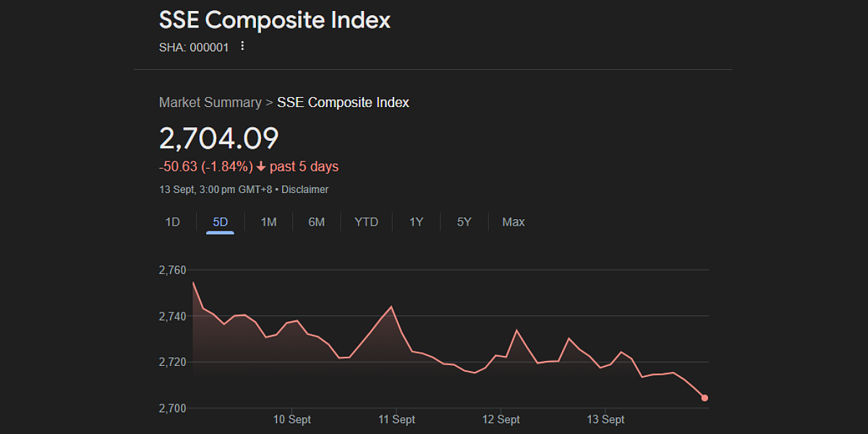The width and height of the screenshot is (868, 434).
Task: Switch chart to the 1D range
Action: pyautogui.click(x=172, y=222)
